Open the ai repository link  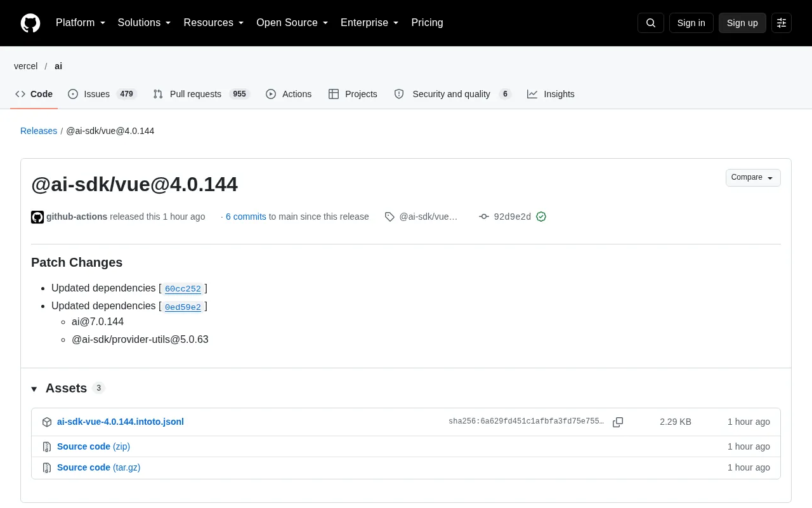58,66
